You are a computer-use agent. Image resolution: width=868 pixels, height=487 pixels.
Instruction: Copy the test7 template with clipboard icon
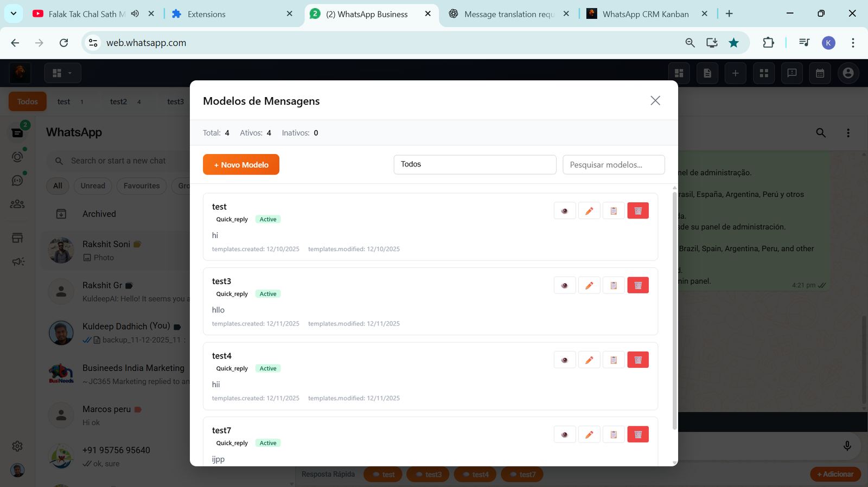click(614, 434)
